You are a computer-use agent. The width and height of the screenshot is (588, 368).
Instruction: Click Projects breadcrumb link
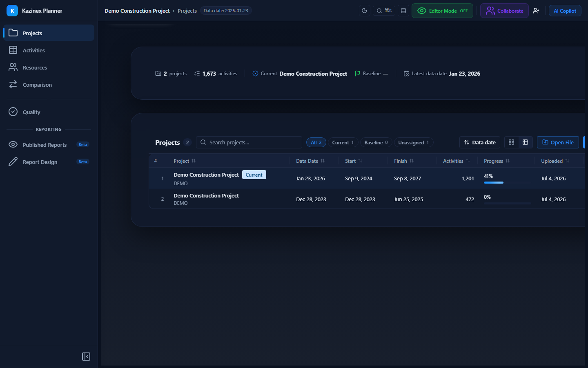(187, 11)
